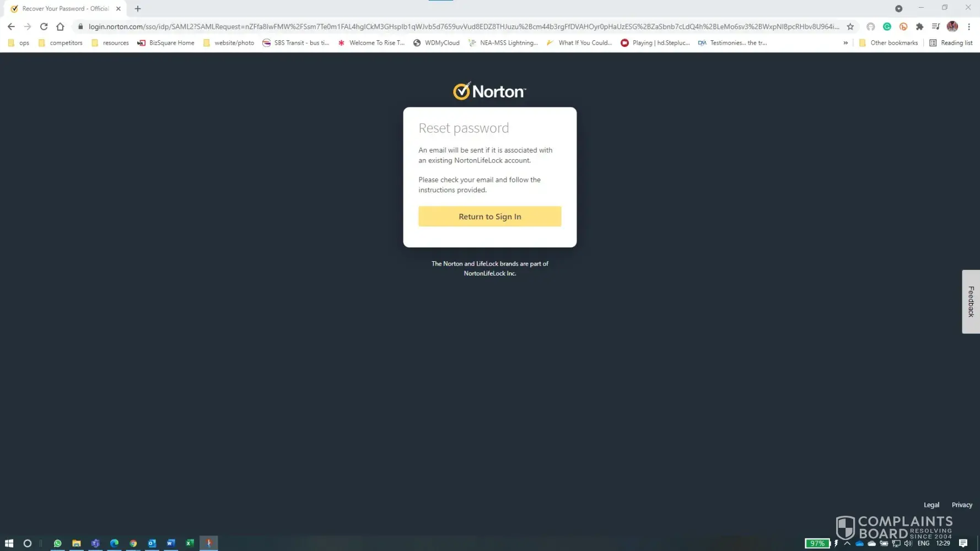Open the Chrome three-dot menu
Image resolution: width=980 pixels, height=551 pixels.
tap(969, 26)
